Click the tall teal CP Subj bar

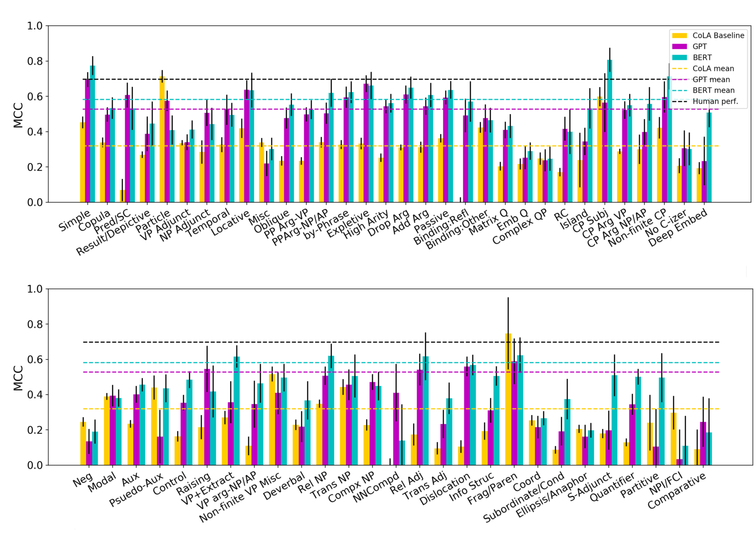pyautogui.click(x=610, y=133)
